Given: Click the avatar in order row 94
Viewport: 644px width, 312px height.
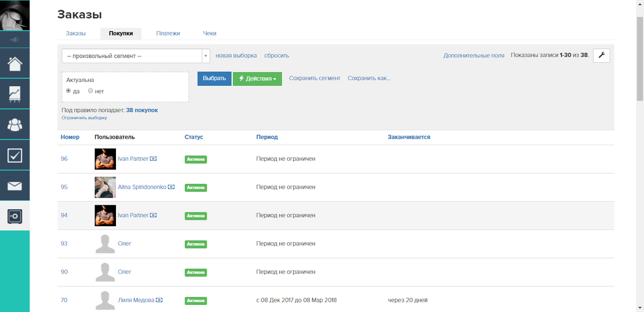Looking at the screenshot, I should 105,216.
